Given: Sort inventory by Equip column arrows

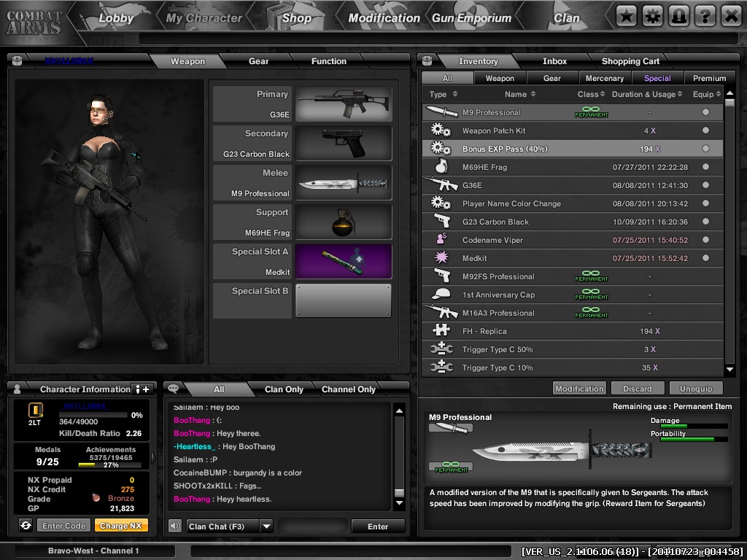Looking at the screenshot, I should (x=719, y=94).
